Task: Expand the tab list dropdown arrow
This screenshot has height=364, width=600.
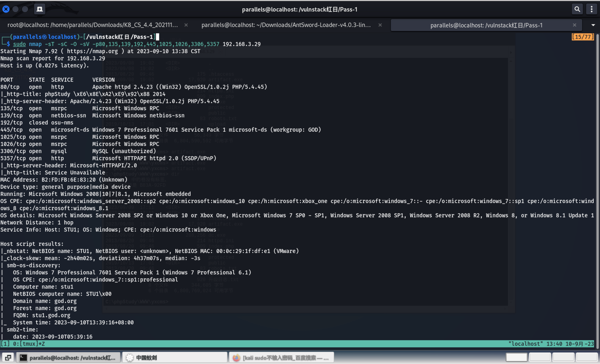Action: [x=593, y=25]
